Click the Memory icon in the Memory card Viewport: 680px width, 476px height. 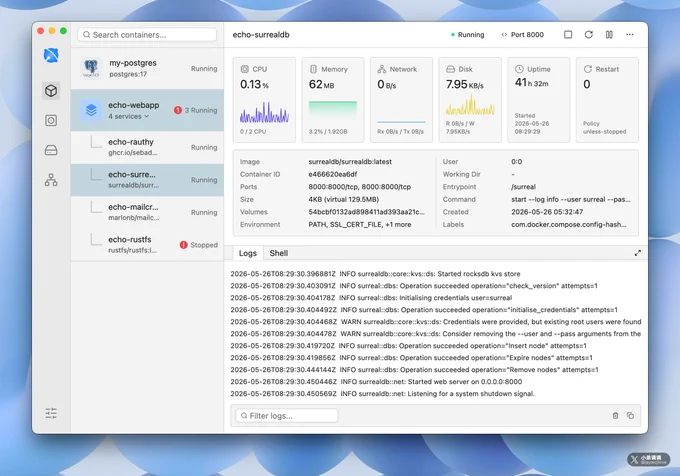(313, 69)
